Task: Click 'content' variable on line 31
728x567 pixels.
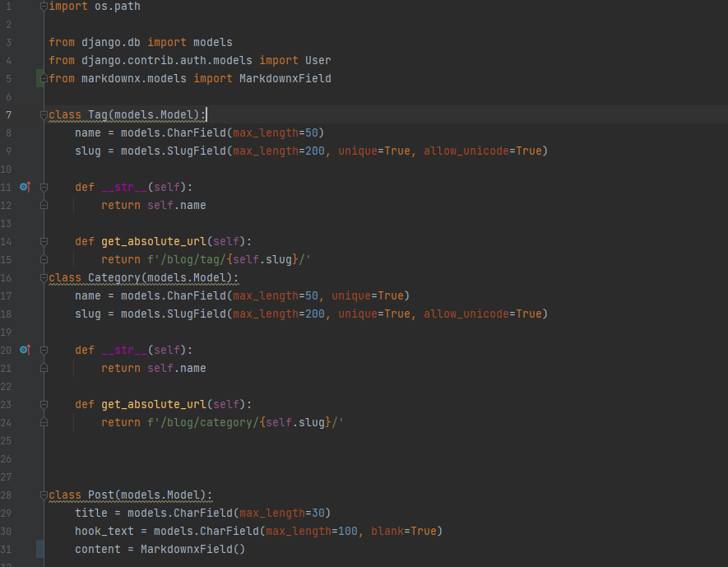Action: 98,550
